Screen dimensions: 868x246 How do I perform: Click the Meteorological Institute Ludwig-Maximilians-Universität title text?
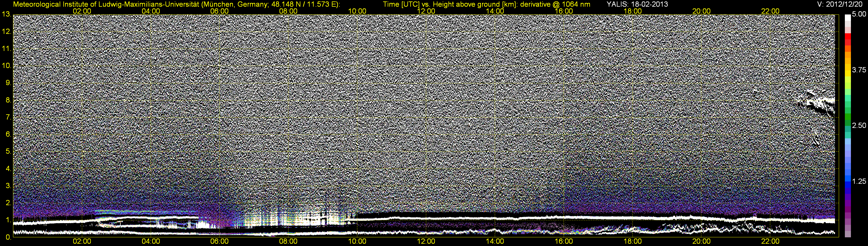click(x=176, y=4)
